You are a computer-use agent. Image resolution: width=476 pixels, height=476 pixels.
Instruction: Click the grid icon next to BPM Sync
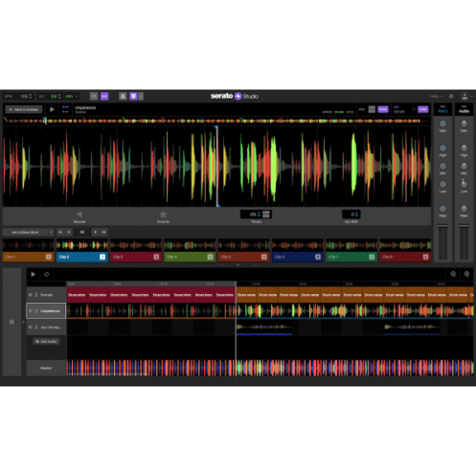(372, 109)
